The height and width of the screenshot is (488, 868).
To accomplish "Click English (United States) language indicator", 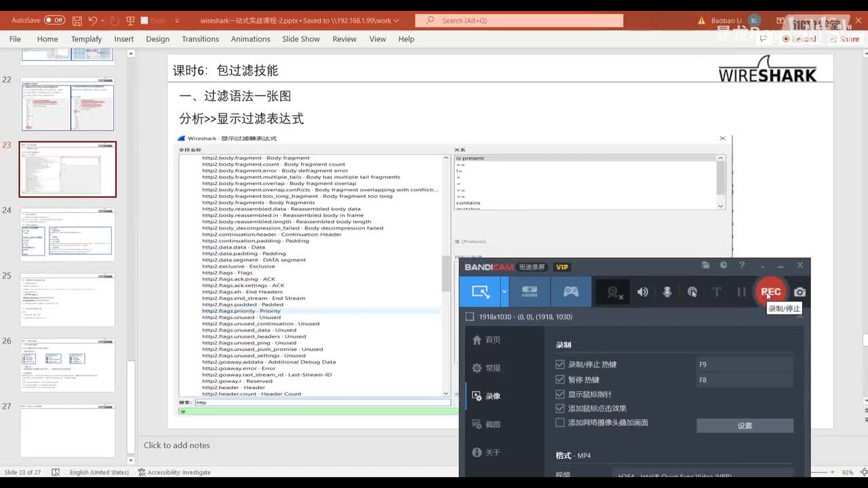I will 99,472.
